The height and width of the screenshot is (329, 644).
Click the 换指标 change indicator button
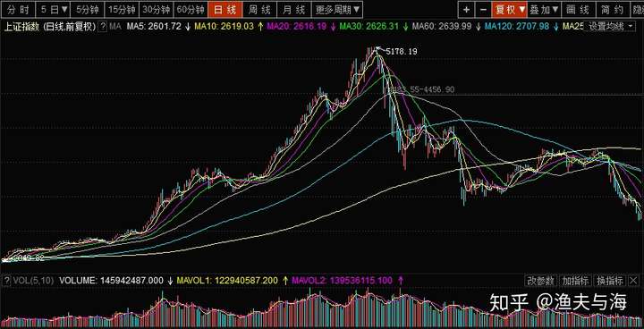coord(610,281)
